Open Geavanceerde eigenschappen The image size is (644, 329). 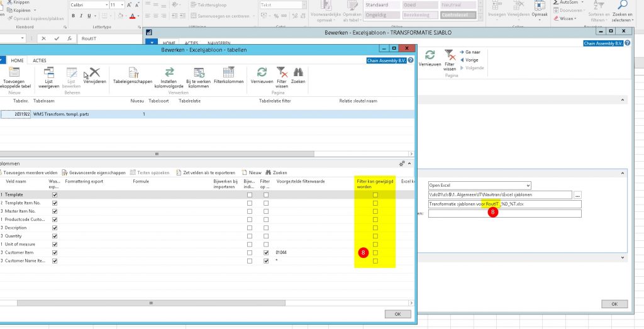pos(93,172)
